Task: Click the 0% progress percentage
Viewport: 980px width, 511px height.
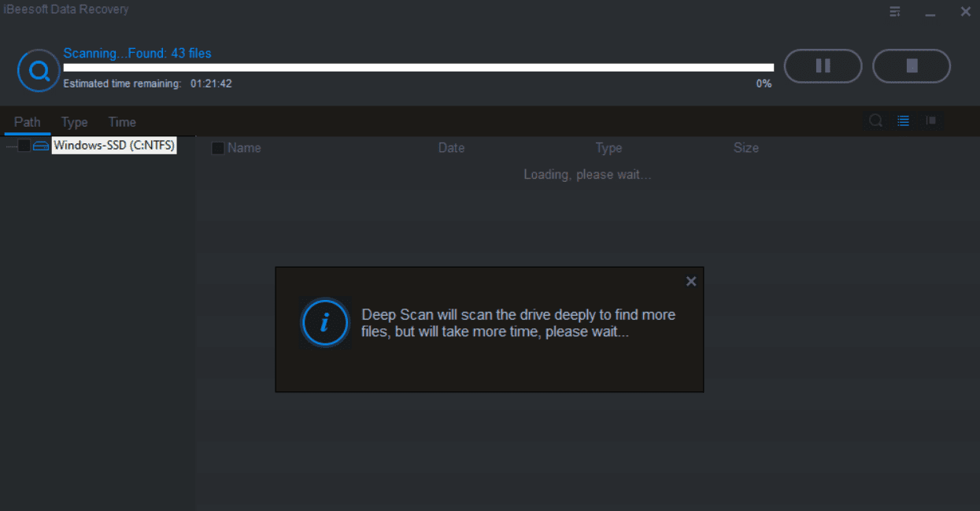Action: tap(764, 83)
